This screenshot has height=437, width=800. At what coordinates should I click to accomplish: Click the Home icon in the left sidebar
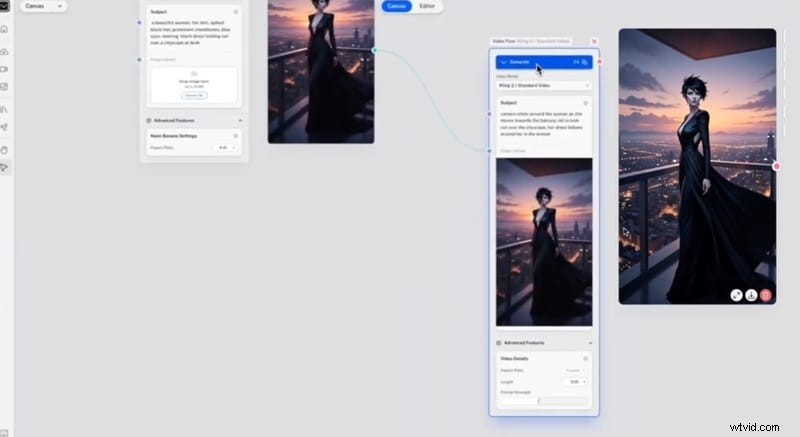(5, 30)
